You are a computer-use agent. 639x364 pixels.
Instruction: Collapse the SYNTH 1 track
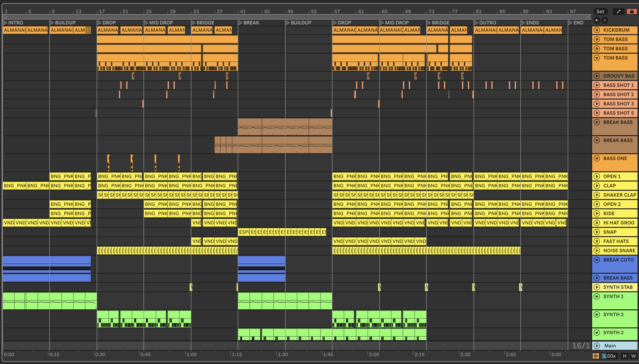point(597,296)
